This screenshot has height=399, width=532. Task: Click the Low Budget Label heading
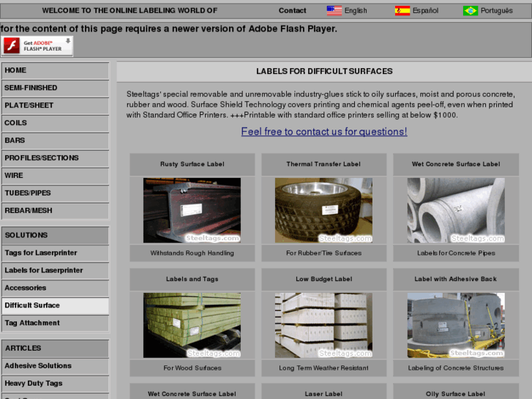323,279
